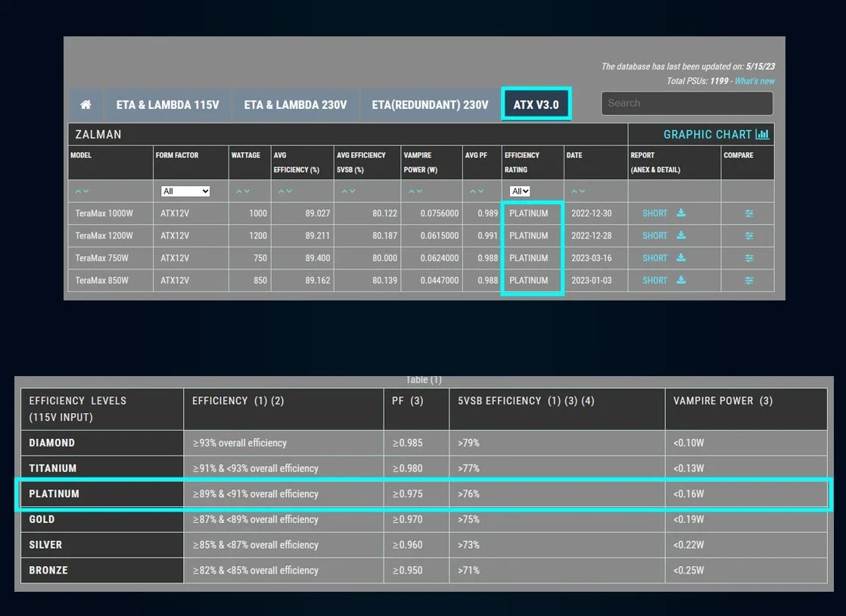Click the home icon tab
This screenshot has height=616, width=846.
(x=86, y=104)
